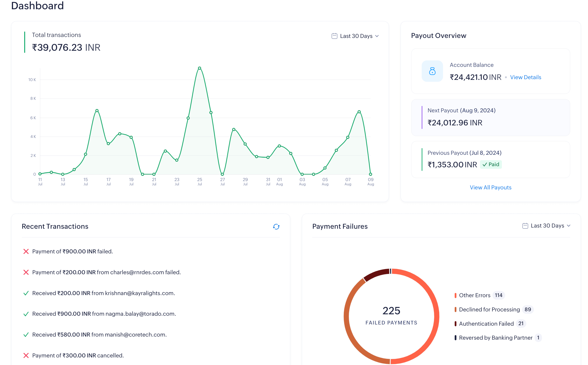The height and width of the screenshot is (365, 588).
Task: Click green check icon beside krishnan@kayralights.com payment
Action: [26, 293]
